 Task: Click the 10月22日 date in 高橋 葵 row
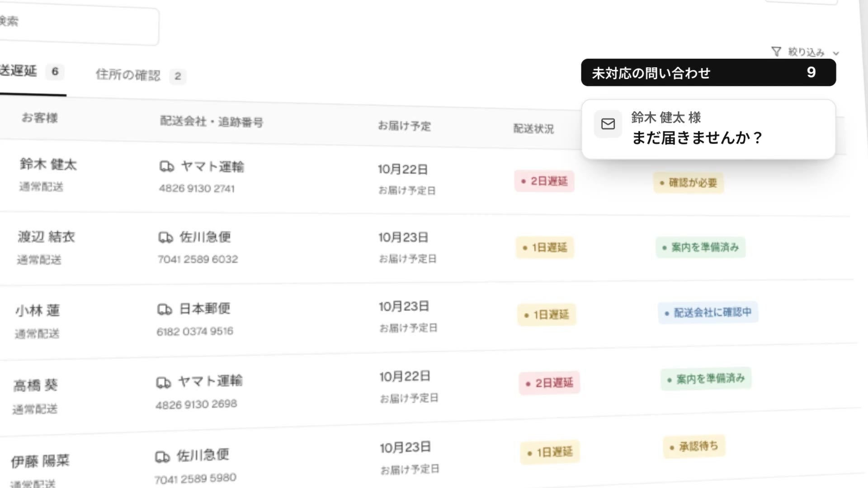405,376
